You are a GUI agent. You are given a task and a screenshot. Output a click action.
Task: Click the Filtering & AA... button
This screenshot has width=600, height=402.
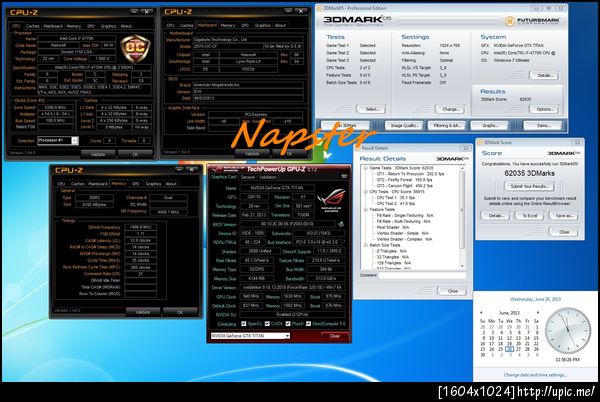click(x=447, y=125)
